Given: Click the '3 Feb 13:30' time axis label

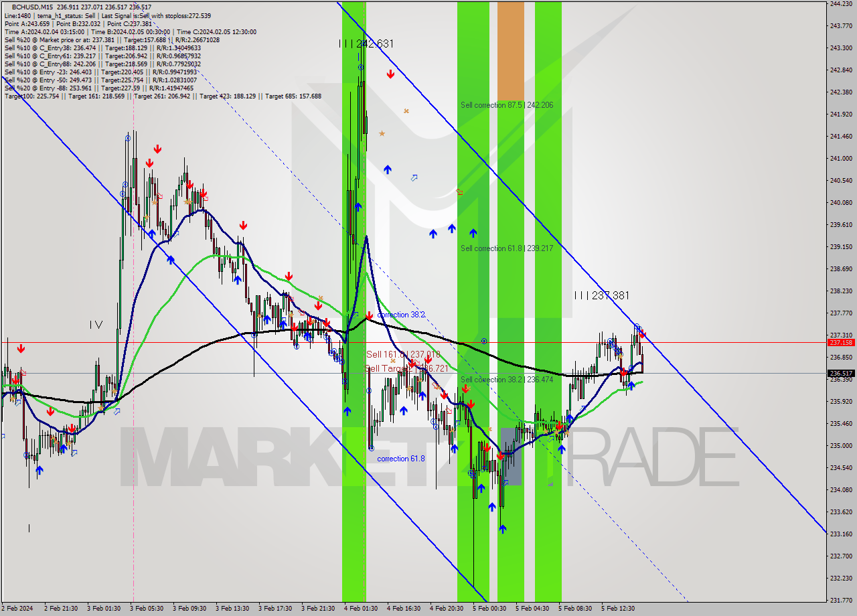Looking at the screenshot, I should coord(232,609).
